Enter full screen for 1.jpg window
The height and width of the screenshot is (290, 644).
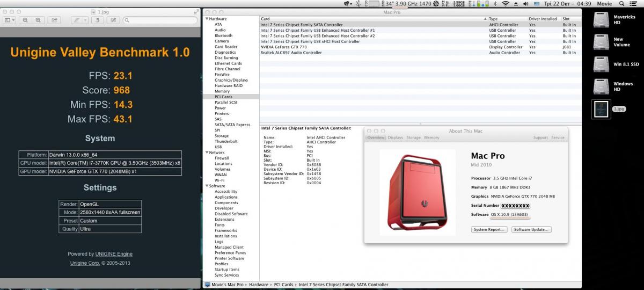pyautogui.click(x=195, y=11)
